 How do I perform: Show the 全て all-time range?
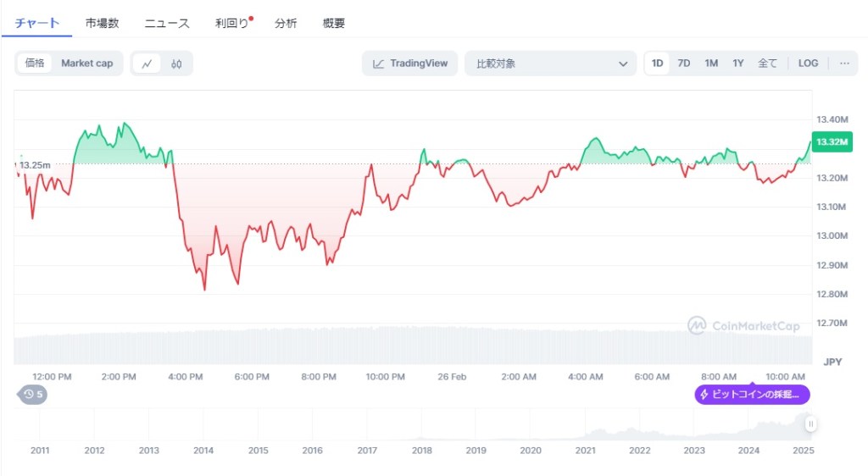tap(766, 64)
